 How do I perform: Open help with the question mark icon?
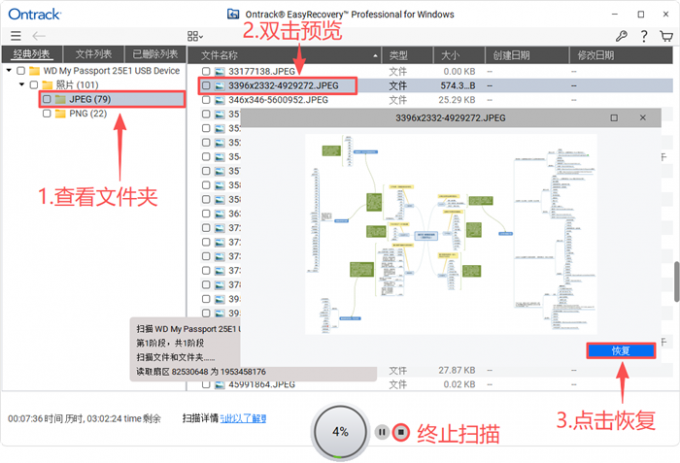coord(644,36)
